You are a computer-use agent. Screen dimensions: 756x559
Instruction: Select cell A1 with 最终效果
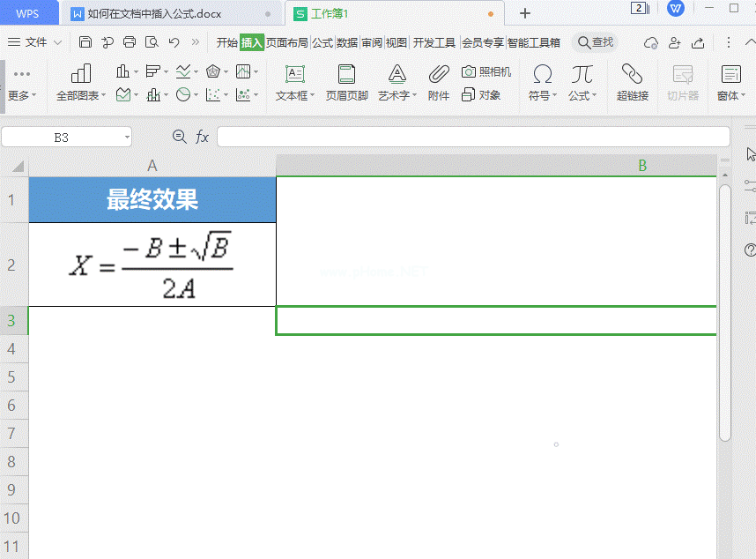[152, 199]
